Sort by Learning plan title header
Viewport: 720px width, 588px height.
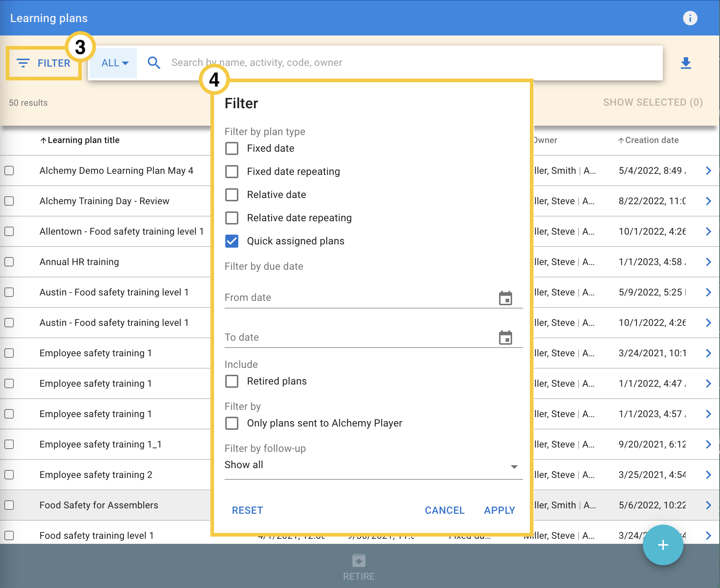(80, 140)
